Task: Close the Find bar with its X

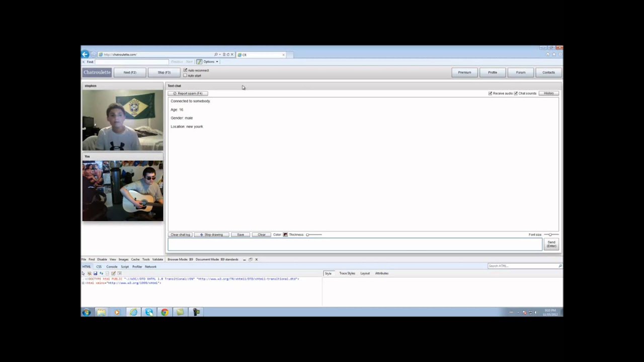Action: (x=84, y=62)
